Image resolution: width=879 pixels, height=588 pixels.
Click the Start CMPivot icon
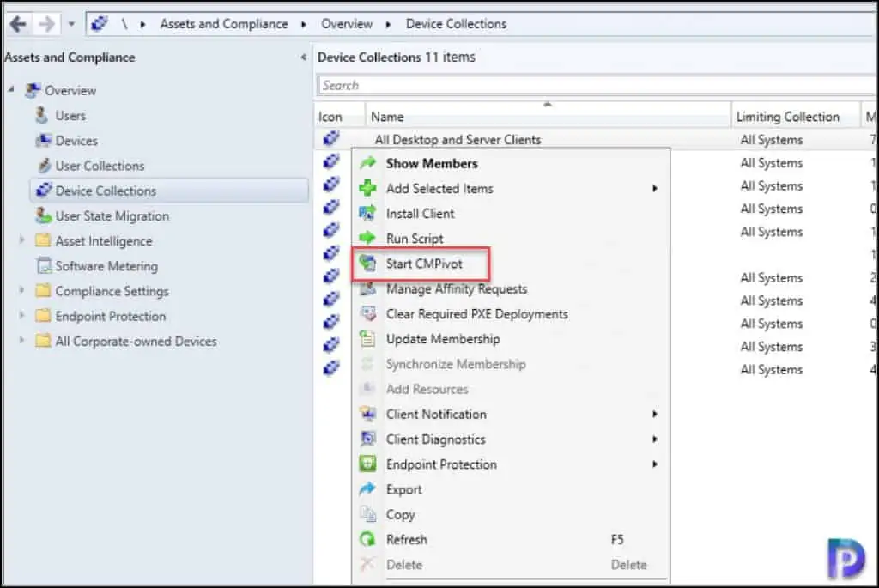[x=367, y=263]
